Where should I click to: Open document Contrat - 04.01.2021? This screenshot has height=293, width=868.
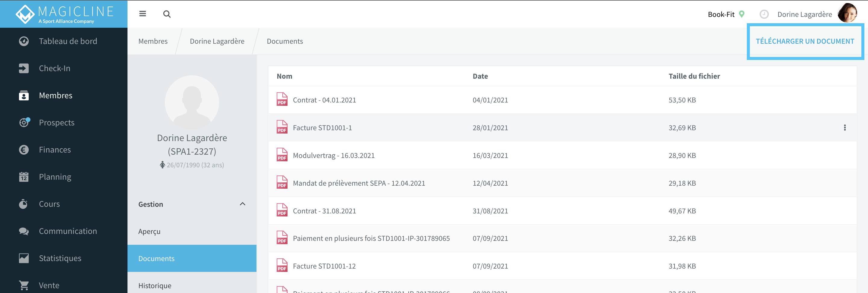pyautogui.click(x=325, y=100)
